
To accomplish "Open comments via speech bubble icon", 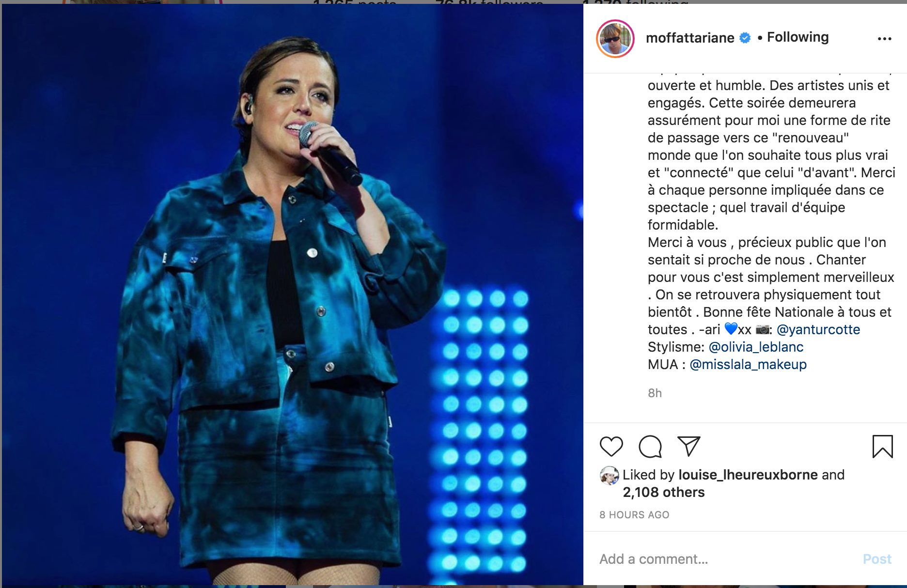I will (x=650, y=446).
